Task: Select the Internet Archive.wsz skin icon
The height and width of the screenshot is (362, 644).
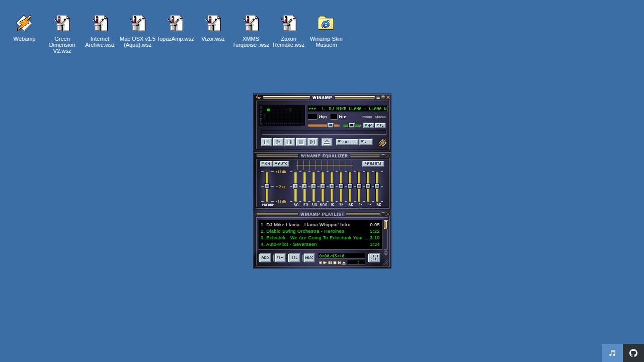Action: click(x=100, y=31)
